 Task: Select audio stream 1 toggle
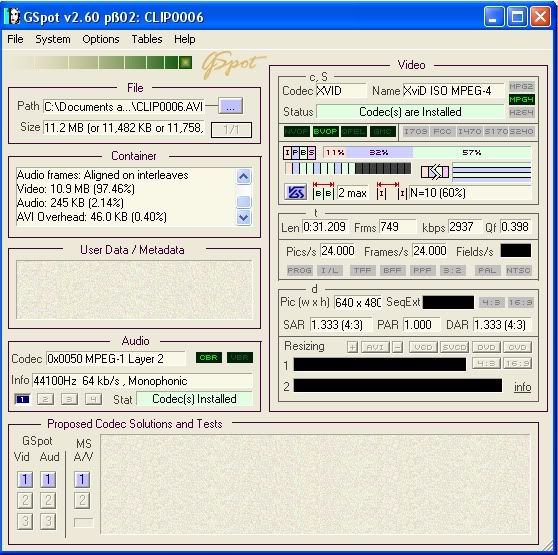22,399
